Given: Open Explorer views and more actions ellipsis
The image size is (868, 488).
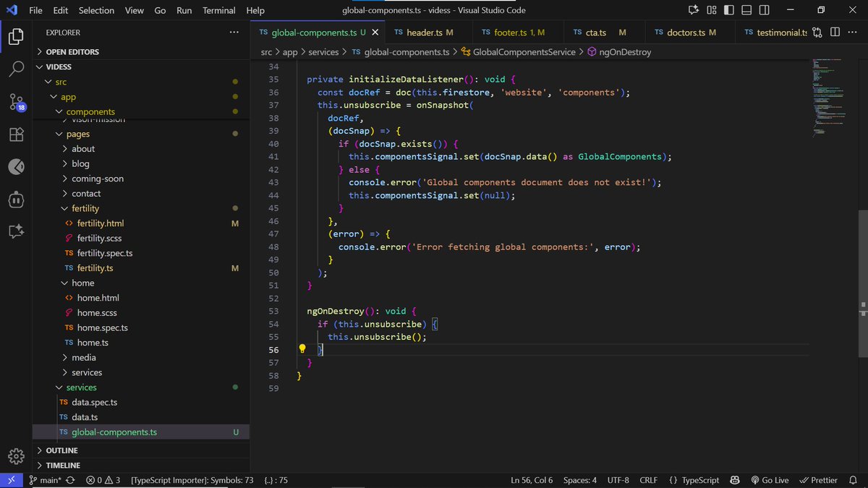Looking at the screenshot, I should 234,33.
